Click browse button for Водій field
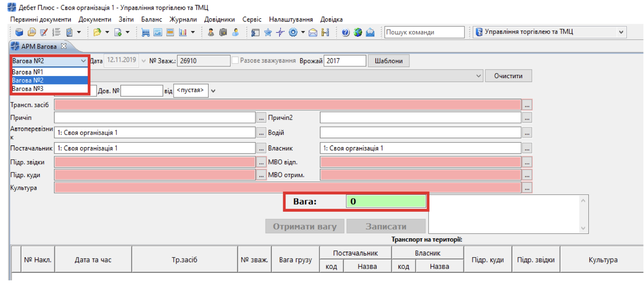Screen dimensions: 644x287 (527, 132)
